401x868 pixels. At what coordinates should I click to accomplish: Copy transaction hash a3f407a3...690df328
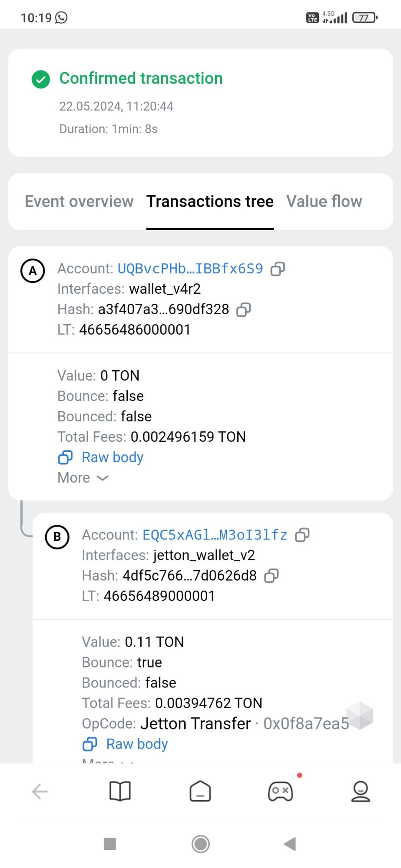(243, 309)
